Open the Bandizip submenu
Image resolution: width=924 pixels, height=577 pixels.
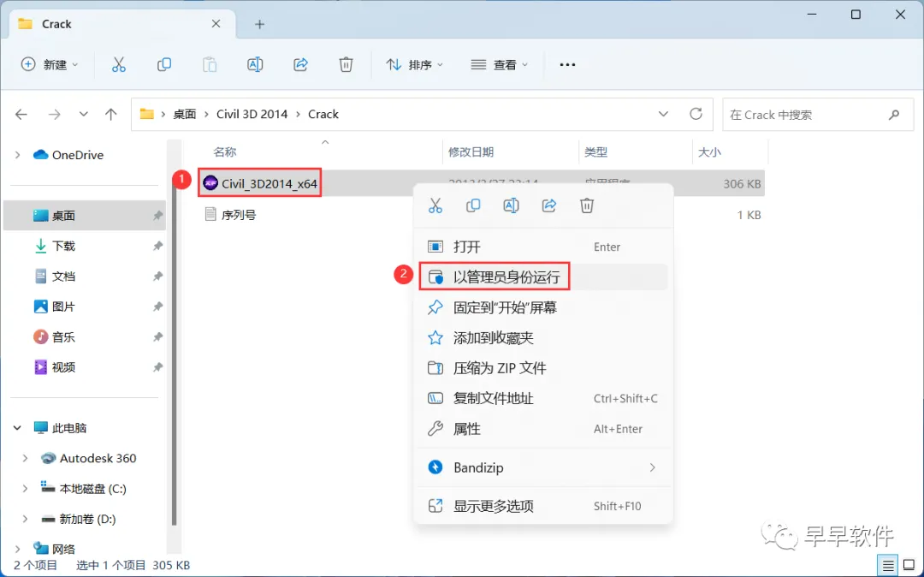(x=543, y=467)
